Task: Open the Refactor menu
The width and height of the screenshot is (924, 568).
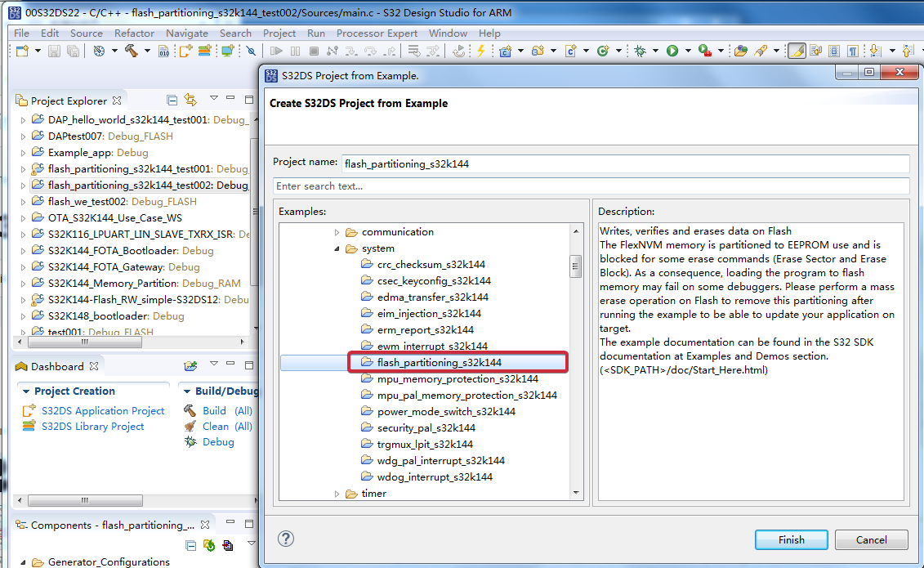Action: coord(134,33)
